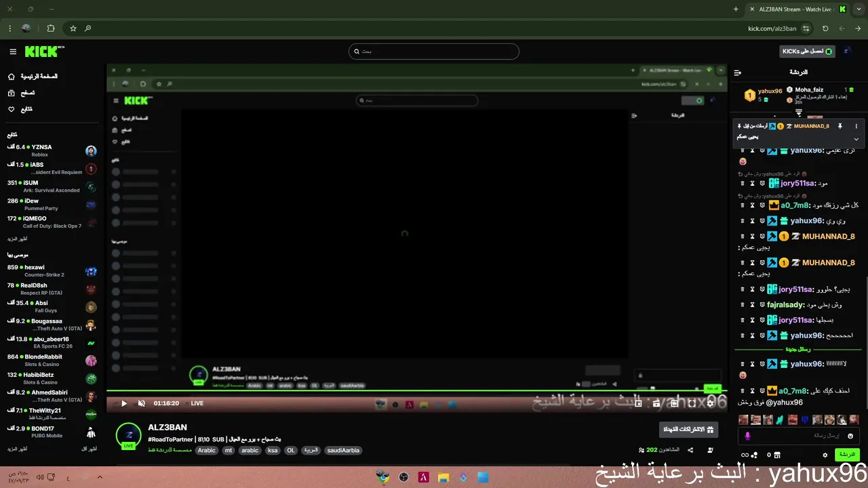Viewport: 868px width, 488px height.
Task: Play the stream video
Action: click(123, 403)
